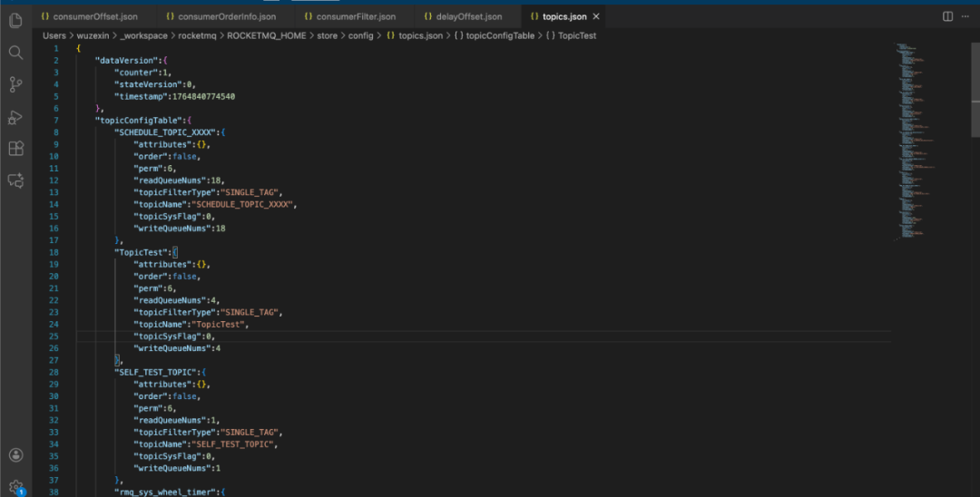Click the Split Editor icon

pyautogui.click(x=947, y=16)
